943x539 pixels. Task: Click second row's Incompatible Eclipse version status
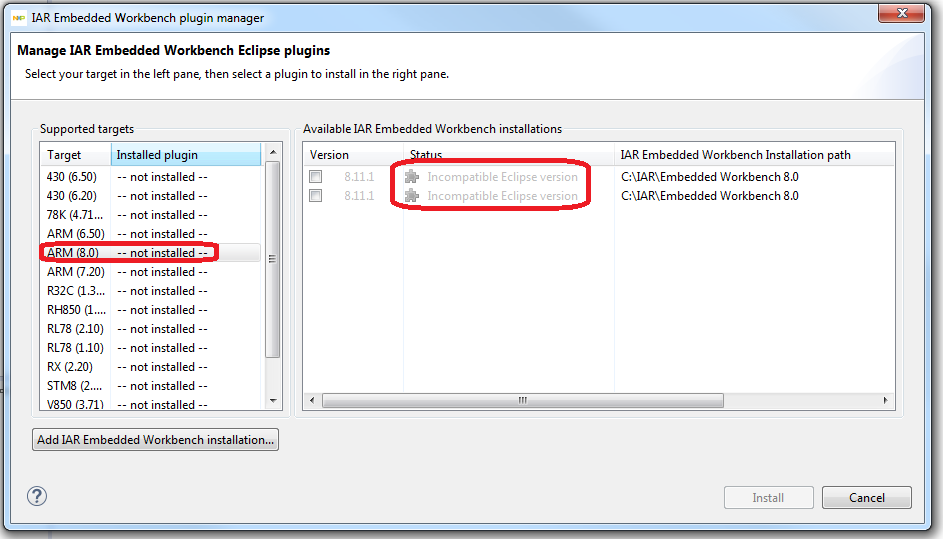tap(502, 196)
